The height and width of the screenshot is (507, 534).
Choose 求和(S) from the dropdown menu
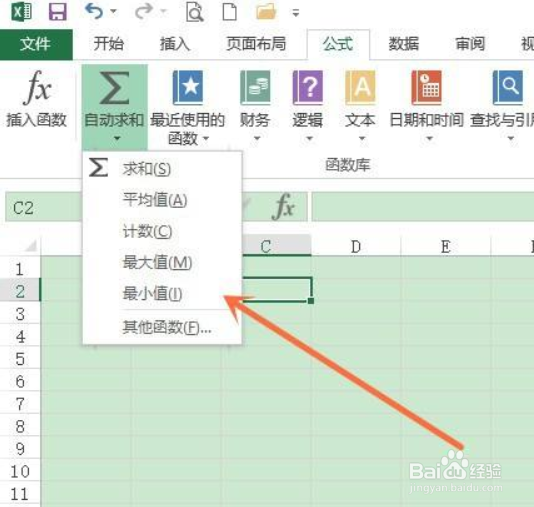pos(162,169)
